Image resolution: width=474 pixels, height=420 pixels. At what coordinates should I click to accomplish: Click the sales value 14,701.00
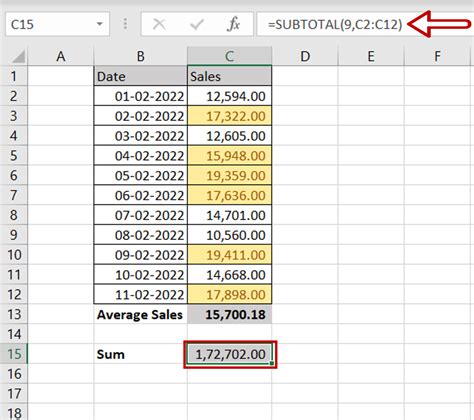[230, 215]
